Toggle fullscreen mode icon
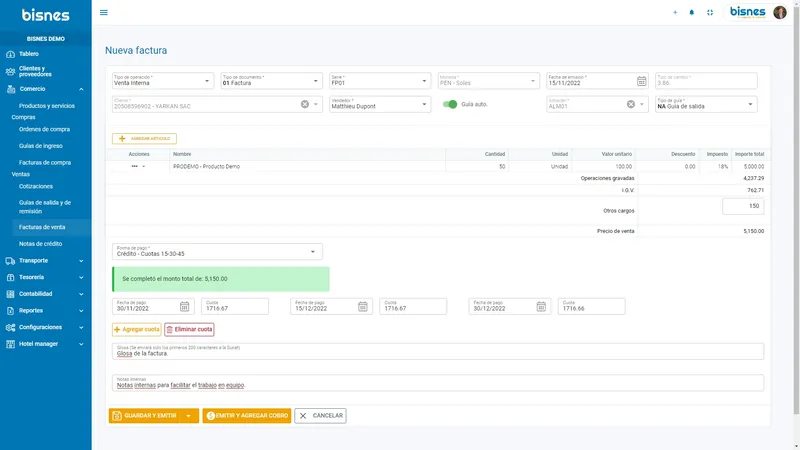 tap(710, 12)
